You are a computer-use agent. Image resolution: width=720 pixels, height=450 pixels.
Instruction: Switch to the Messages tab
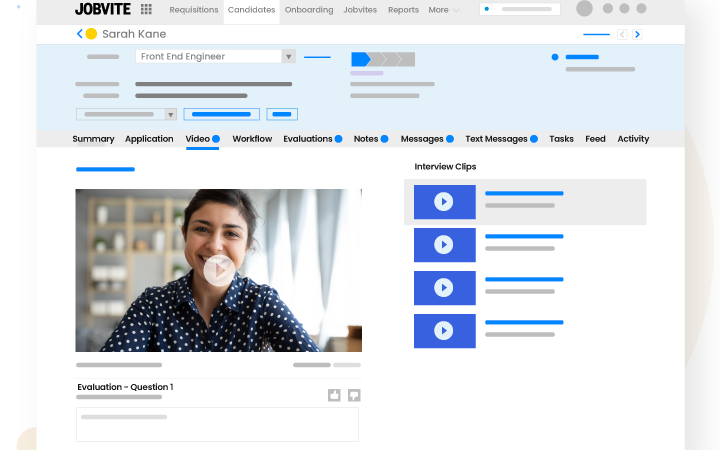[427, 139]
